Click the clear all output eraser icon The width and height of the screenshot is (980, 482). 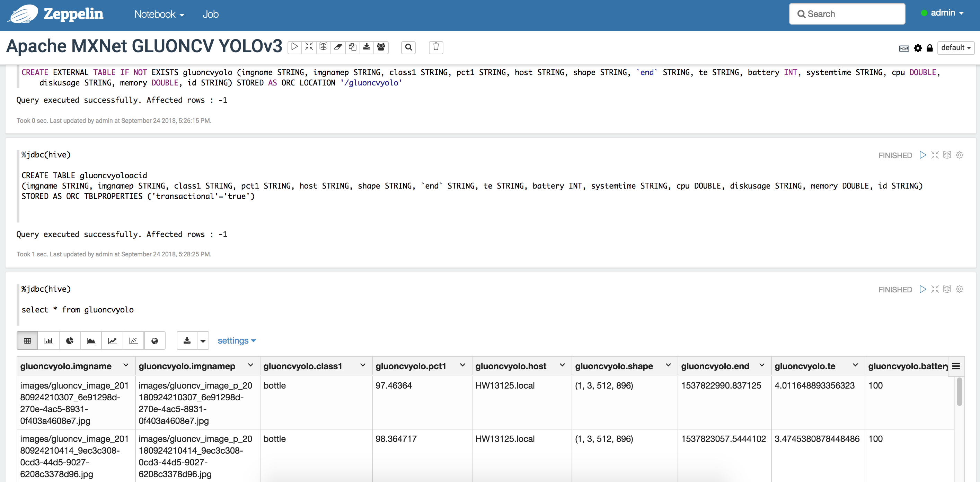tap(338, 47)
